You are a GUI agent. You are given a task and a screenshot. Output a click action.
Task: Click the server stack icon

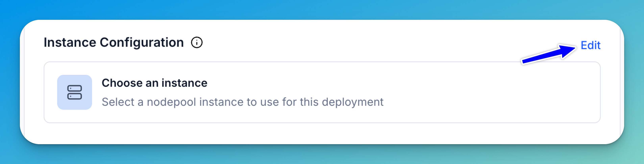pyautogui.click(x=75, y=92)
